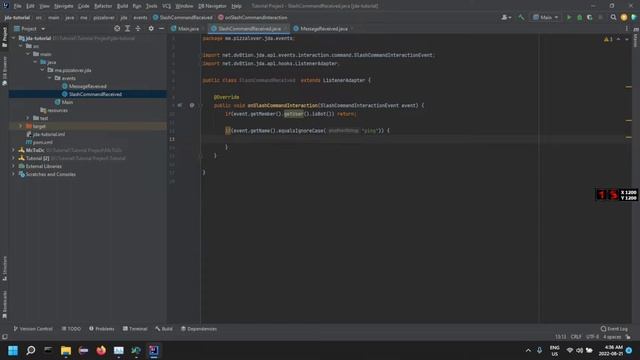Open the Problems tool window
This screenshot has width=640, height=360.
pyautogui.click(x=102, y=329)
